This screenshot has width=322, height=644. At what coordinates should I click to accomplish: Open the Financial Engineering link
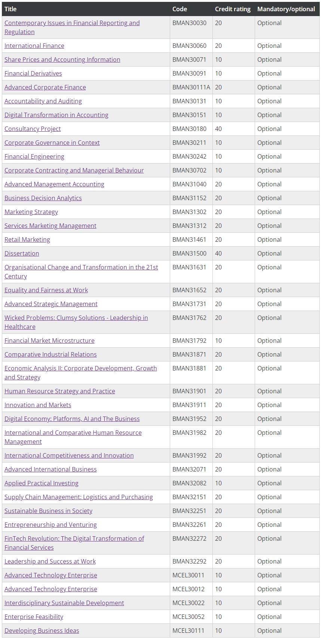[x=34, y=156]
